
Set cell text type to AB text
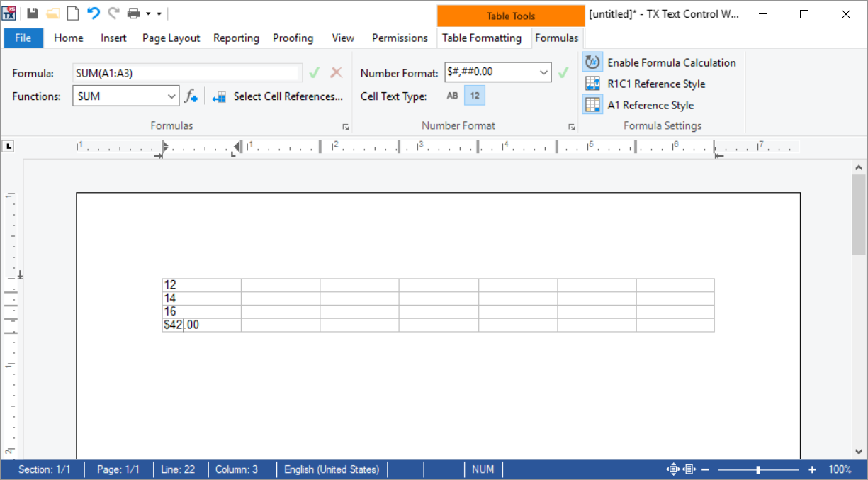coord(453,96)
